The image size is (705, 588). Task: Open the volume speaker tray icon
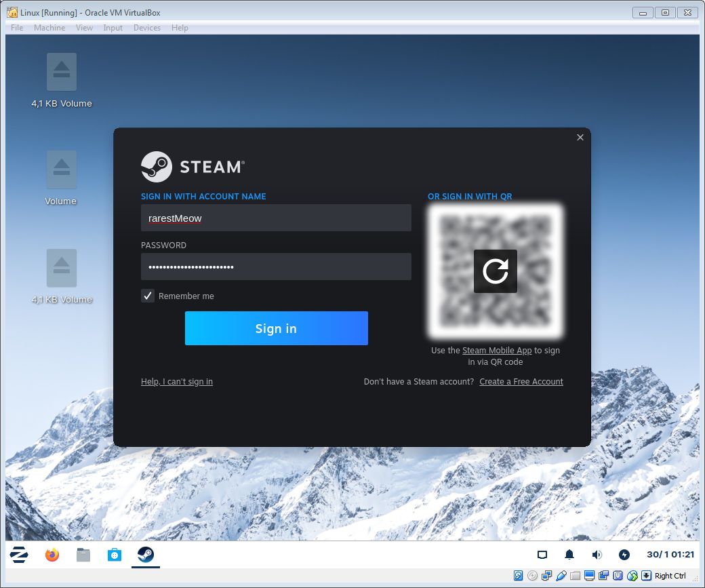pyautogui.click(x=597, y=555)
